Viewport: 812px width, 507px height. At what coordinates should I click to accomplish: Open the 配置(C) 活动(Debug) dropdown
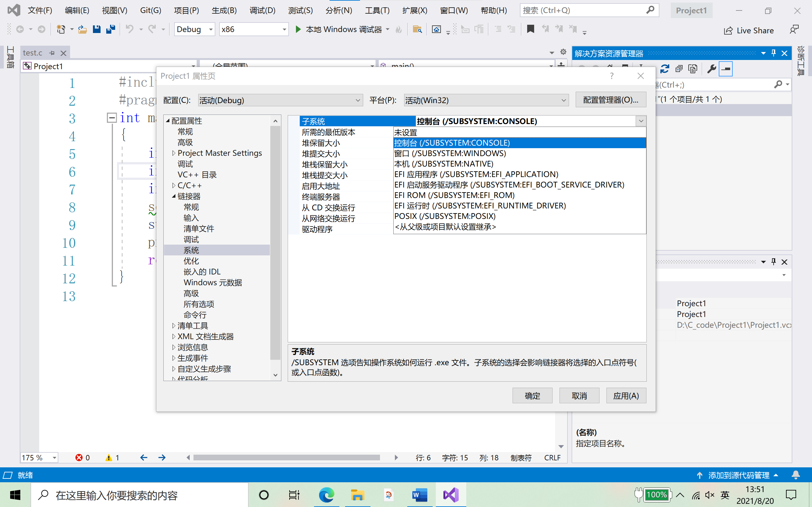pos(280,100)
